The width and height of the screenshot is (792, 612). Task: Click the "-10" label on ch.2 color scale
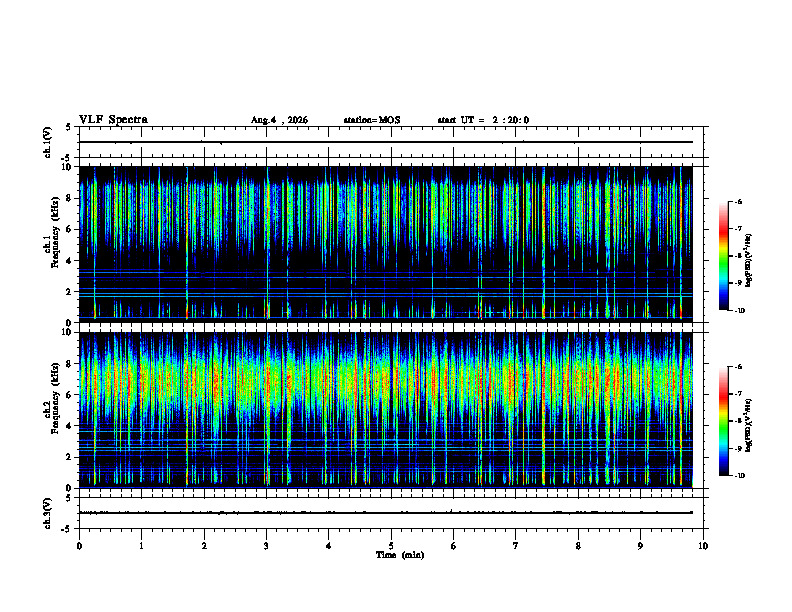tap(739, 476)
